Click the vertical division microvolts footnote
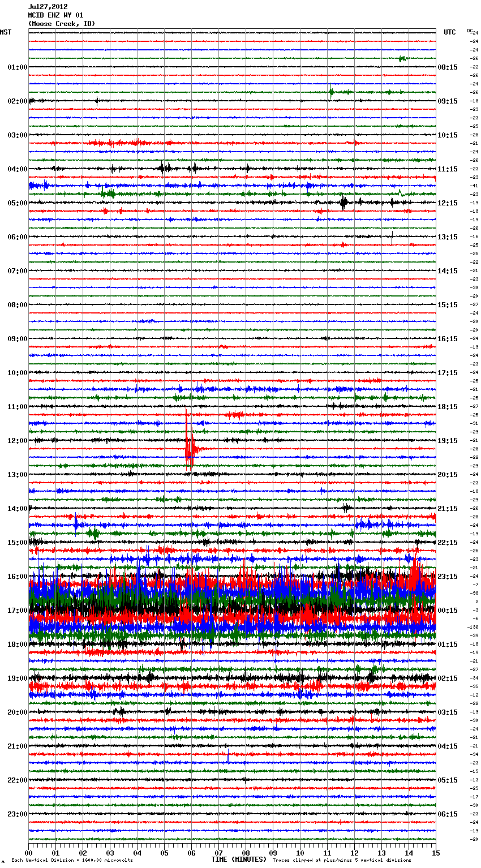The height and width of the screenshot is (868, 481). click(x=72, y=860)
